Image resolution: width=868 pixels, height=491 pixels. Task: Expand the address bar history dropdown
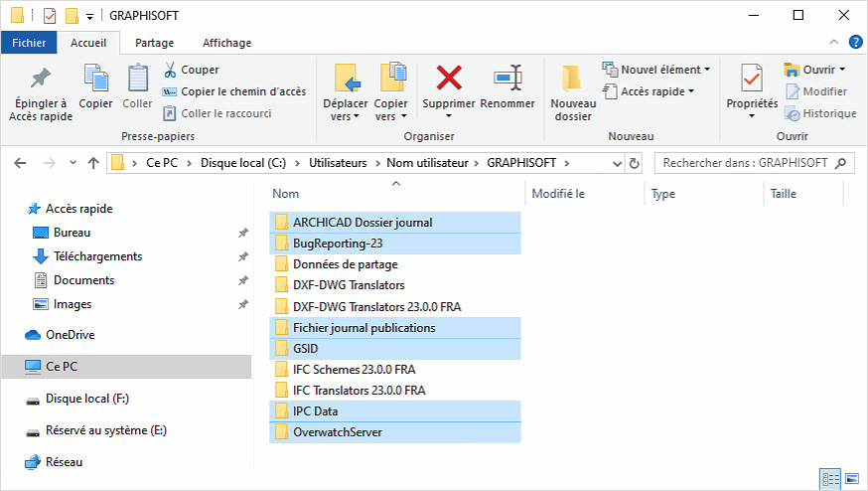point(617,163)
